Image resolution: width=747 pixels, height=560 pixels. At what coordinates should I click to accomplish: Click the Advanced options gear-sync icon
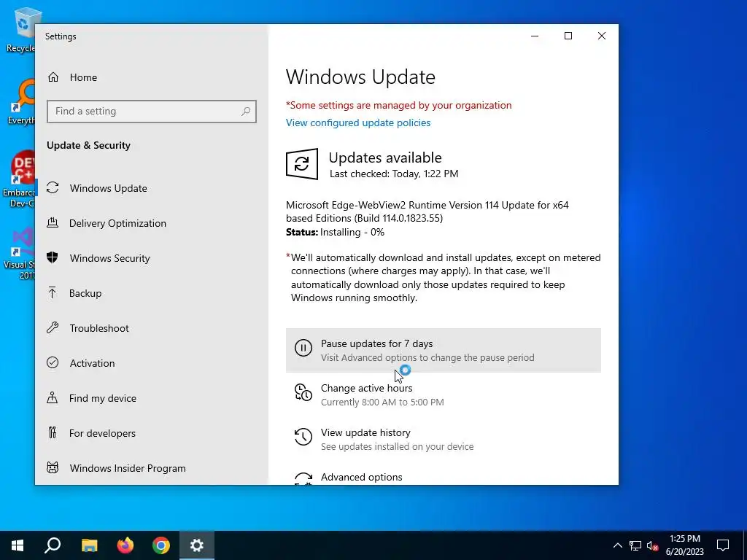pos(303,478)
